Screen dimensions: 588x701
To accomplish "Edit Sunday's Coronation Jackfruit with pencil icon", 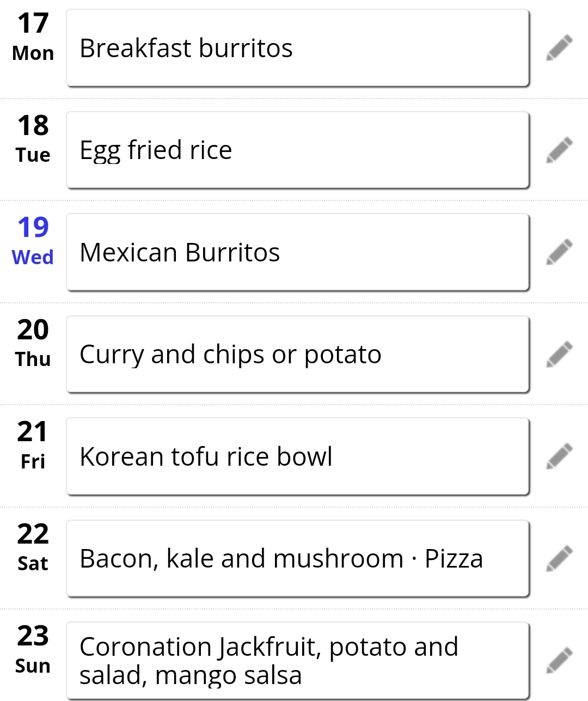I will tap(560, 661).
